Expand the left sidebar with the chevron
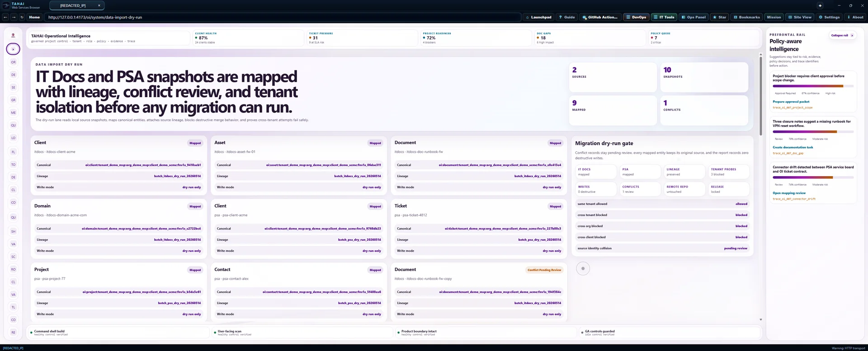Viewport: 868px width, 351px height. [13, 49]
